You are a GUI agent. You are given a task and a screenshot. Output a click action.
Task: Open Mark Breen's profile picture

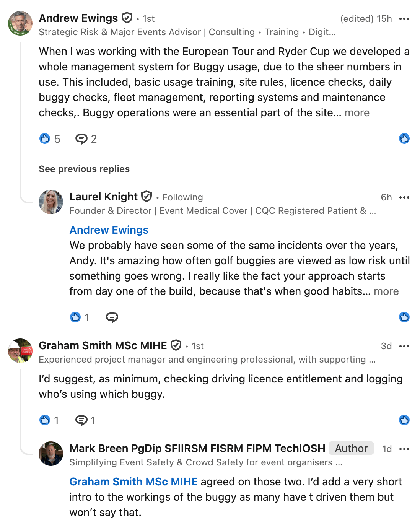(51, 454)
